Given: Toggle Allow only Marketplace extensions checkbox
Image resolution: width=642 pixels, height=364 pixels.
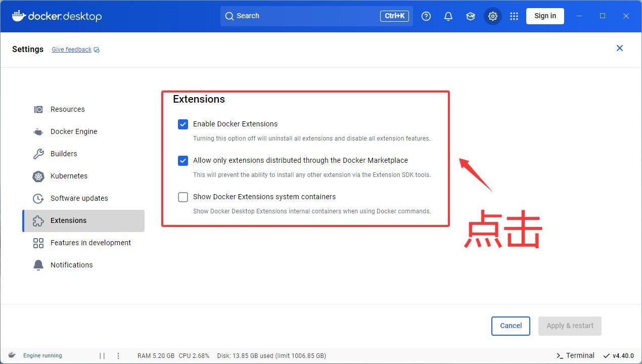Looking at the screenshot, I should click(x=183, y=161).
